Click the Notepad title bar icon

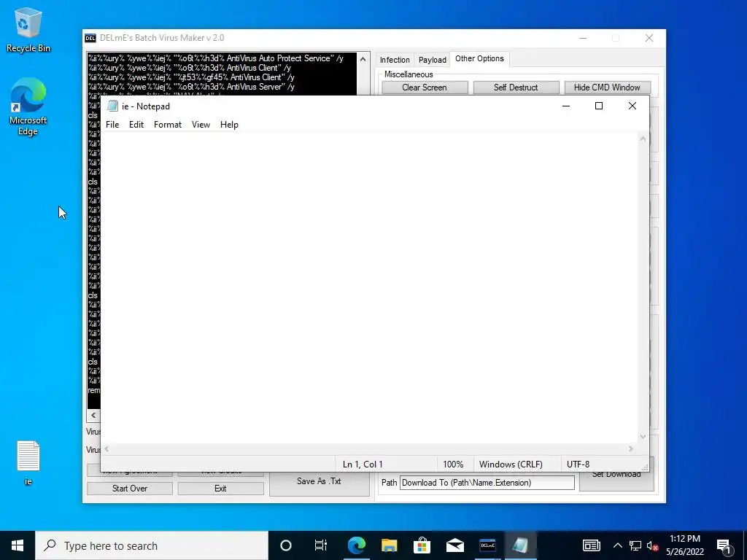pos(113,106)
